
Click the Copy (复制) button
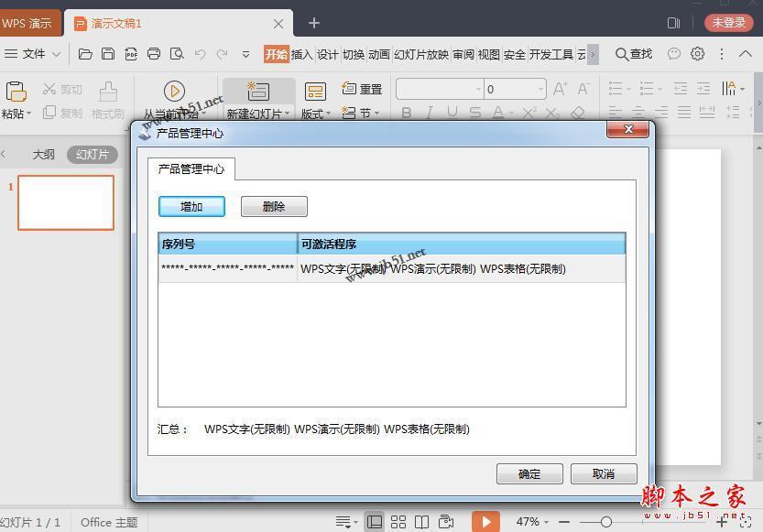coord(61,113)
